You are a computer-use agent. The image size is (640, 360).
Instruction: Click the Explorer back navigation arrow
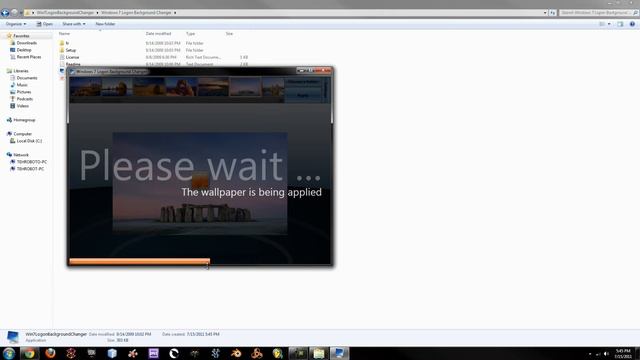[x=5, y=13]
